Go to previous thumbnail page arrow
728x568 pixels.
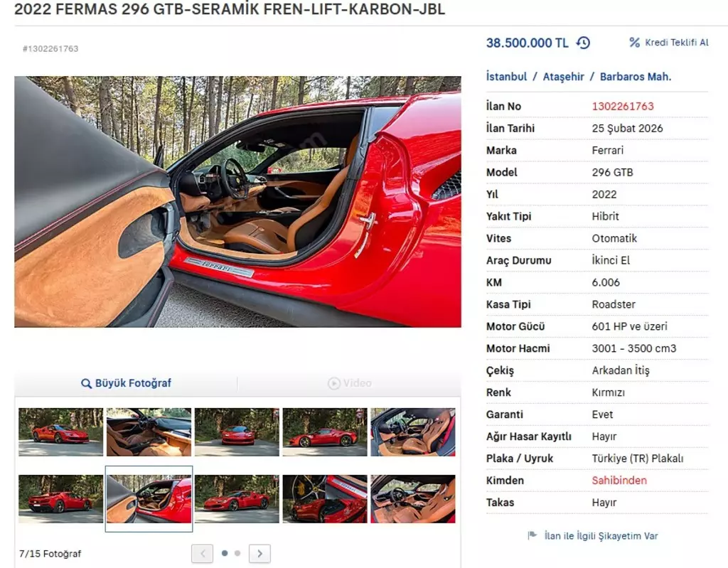202,553
